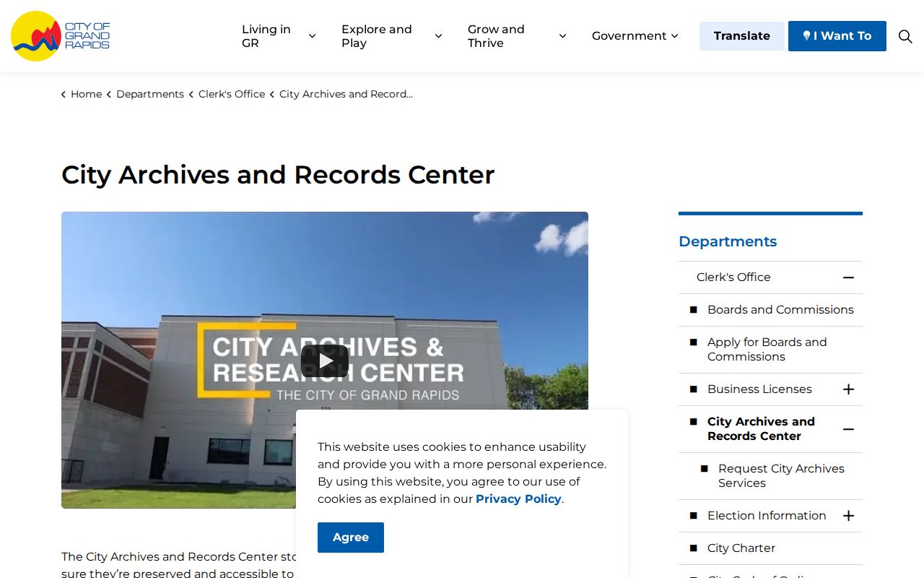Click the Translate button

tap(741, 36)
